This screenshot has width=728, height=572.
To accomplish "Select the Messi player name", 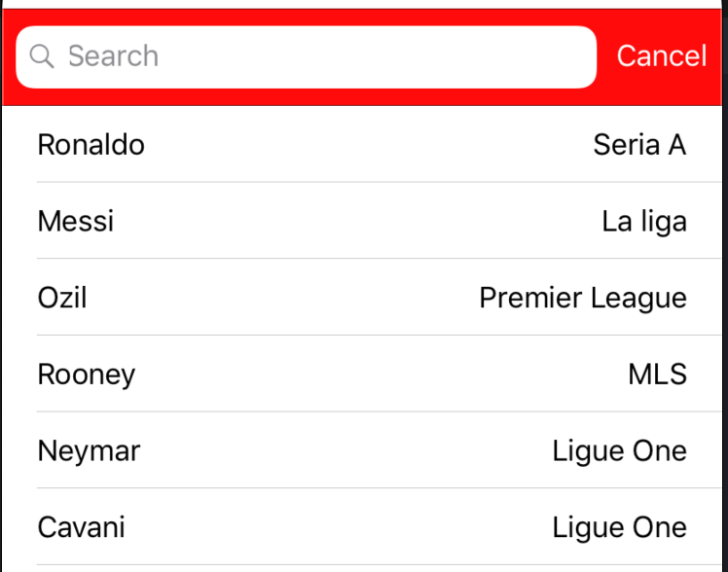I will click(x=76, y=221).
